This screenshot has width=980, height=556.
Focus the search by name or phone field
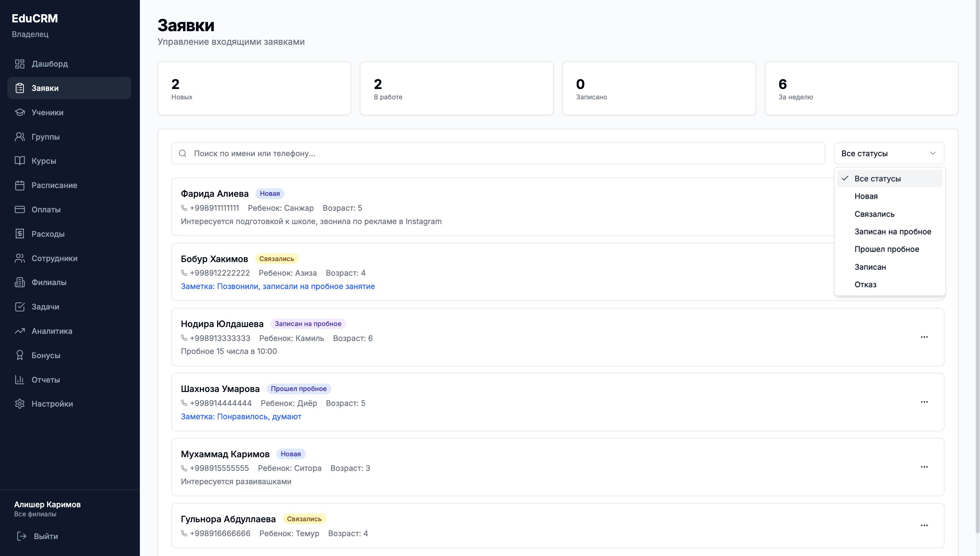point(498,154)
